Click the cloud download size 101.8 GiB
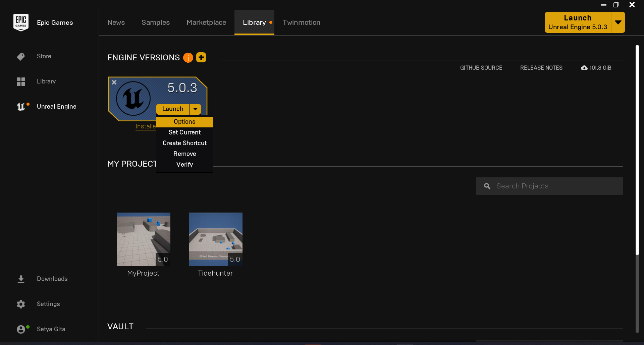The image size is (644, 345). 596,68
